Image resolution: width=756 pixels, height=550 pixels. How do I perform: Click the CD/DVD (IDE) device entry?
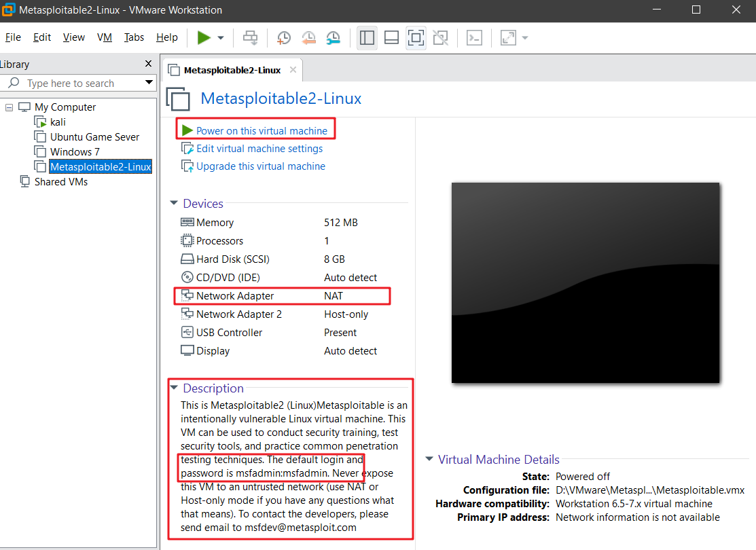(228, 278)
